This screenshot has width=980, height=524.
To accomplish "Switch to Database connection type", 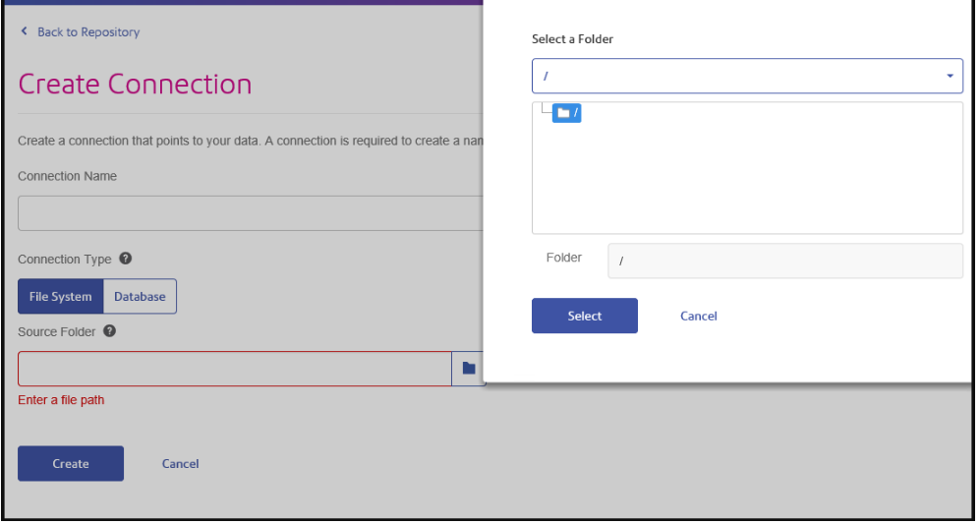I will [x=140, y=296].
